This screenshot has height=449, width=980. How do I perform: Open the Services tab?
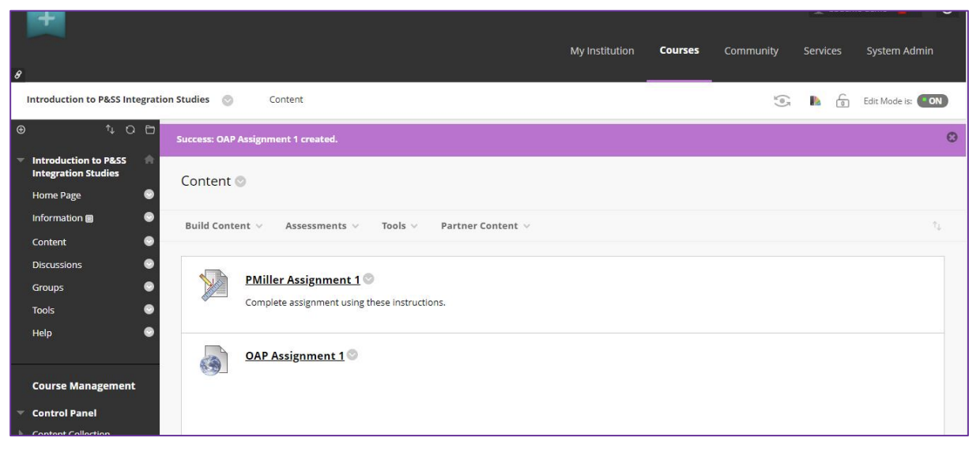click(822, 51)
